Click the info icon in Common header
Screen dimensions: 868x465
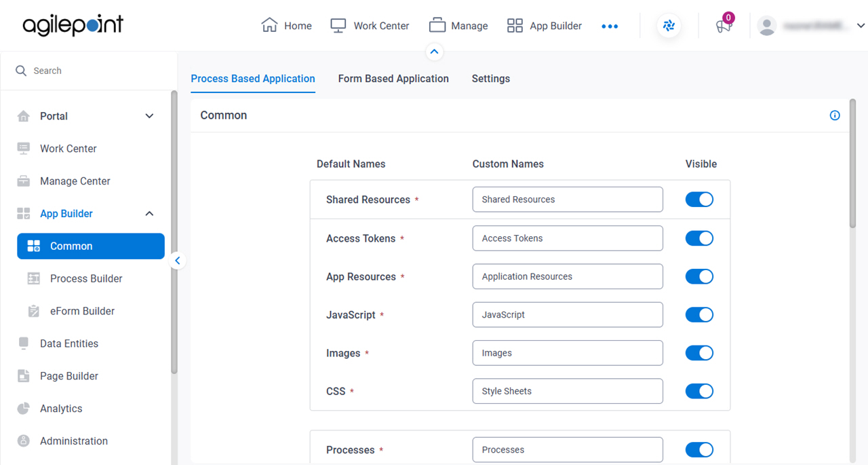835,115
